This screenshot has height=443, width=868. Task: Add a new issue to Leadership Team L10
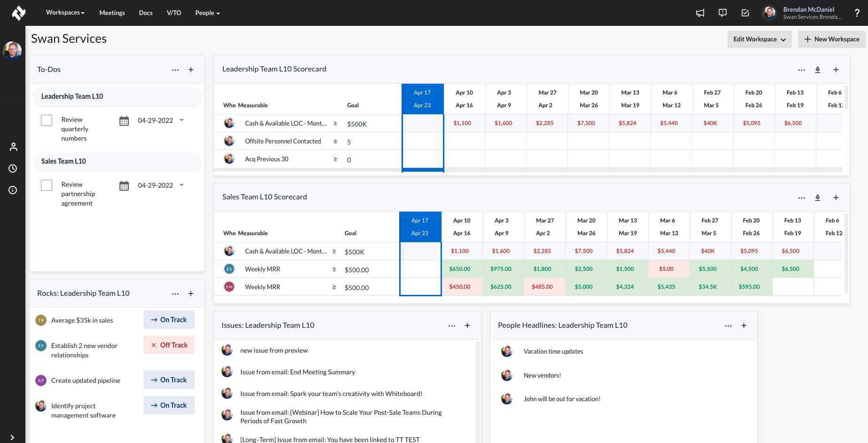(467, 325)
